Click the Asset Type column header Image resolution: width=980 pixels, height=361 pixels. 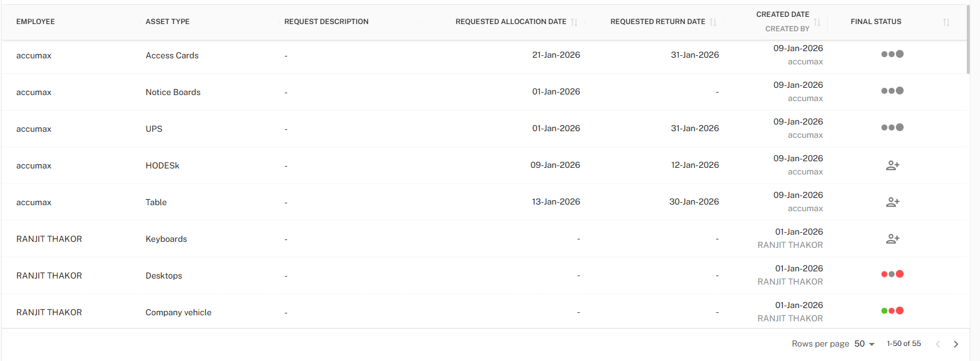click(x=167, y=22)
